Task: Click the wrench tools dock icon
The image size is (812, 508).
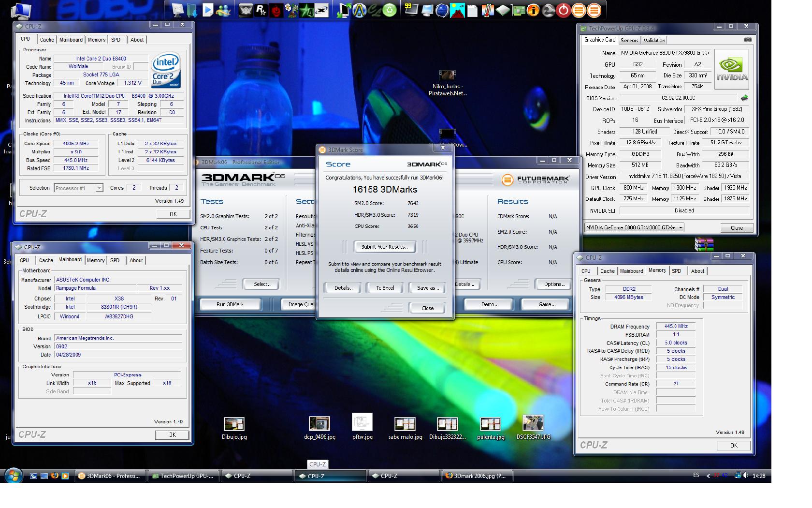Action: click(x=548, y=10)
